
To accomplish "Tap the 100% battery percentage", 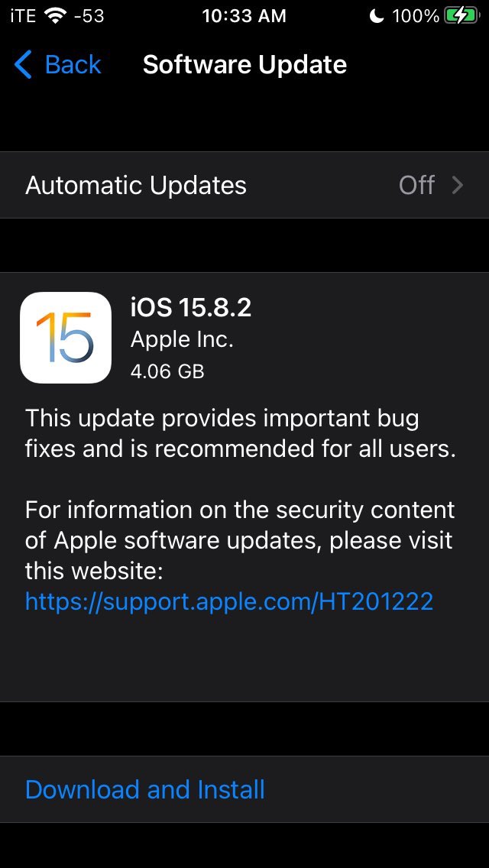I will (416, 16).
